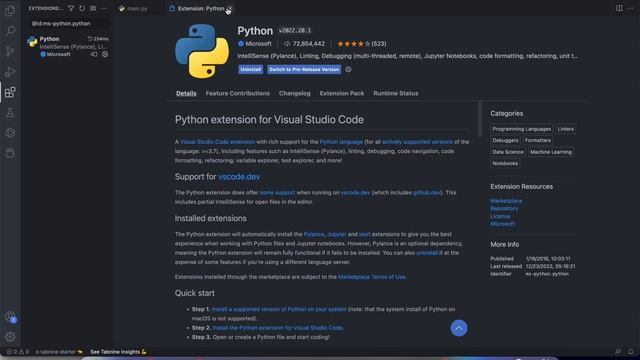Split the editor to the right

[619, 8]
